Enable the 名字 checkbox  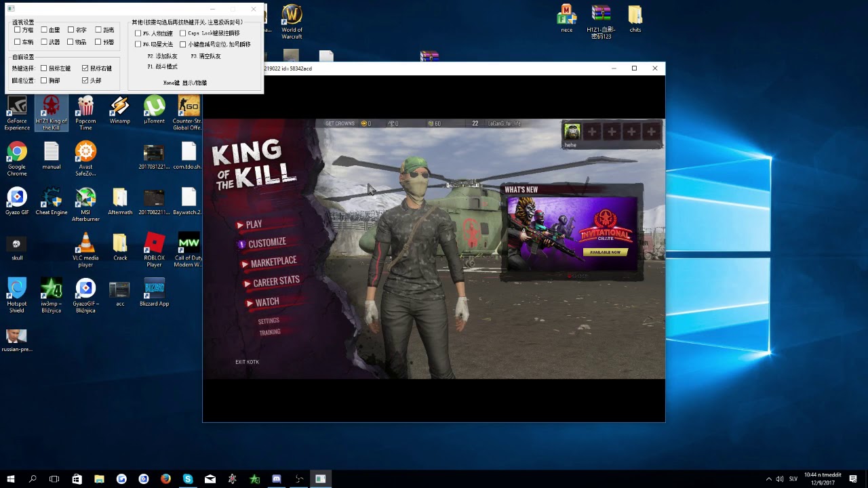click(x=71, y=30)
